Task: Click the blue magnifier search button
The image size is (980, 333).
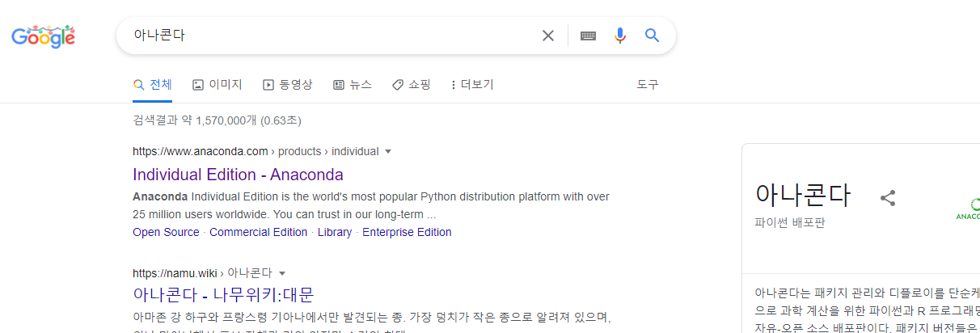Action: 652,36
